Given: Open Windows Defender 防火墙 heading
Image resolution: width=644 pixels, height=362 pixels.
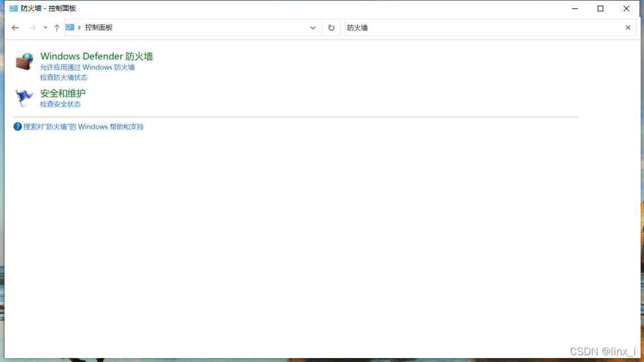Looking at the screenshot, I should pos(97,56).
